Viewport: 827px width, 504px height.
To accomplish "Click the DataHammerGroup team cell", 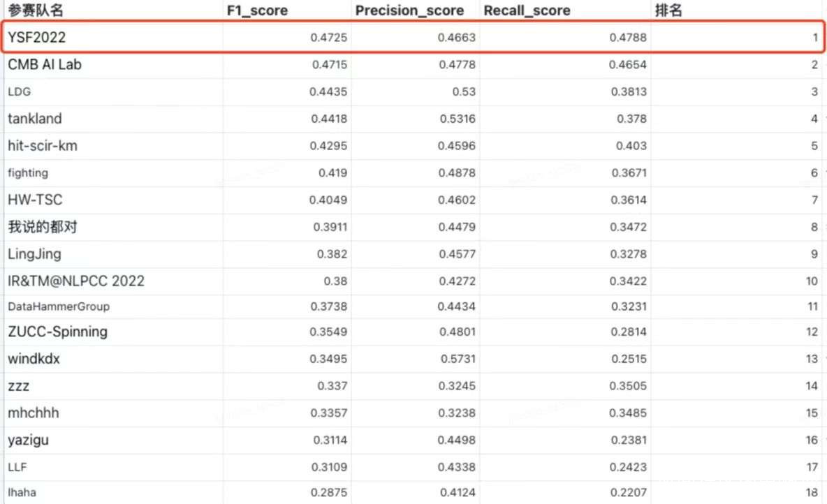I will click(x=59, y=306).
